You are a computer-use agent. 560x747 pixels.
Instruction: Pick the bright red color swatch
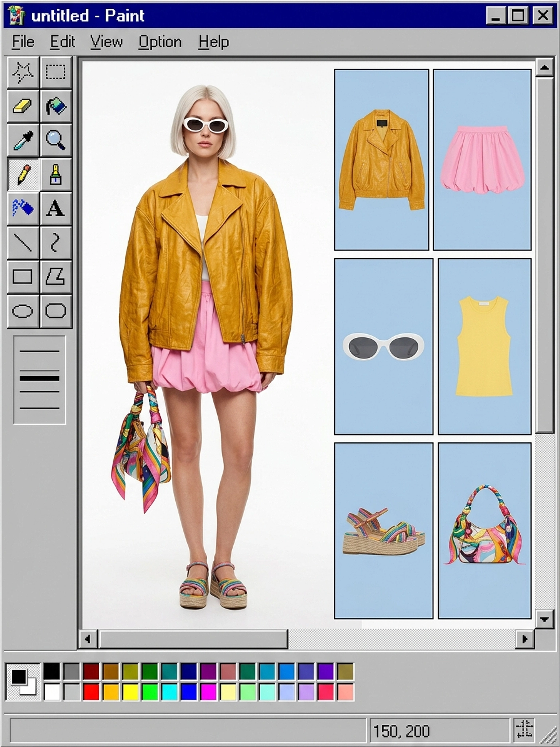point(91,692)
